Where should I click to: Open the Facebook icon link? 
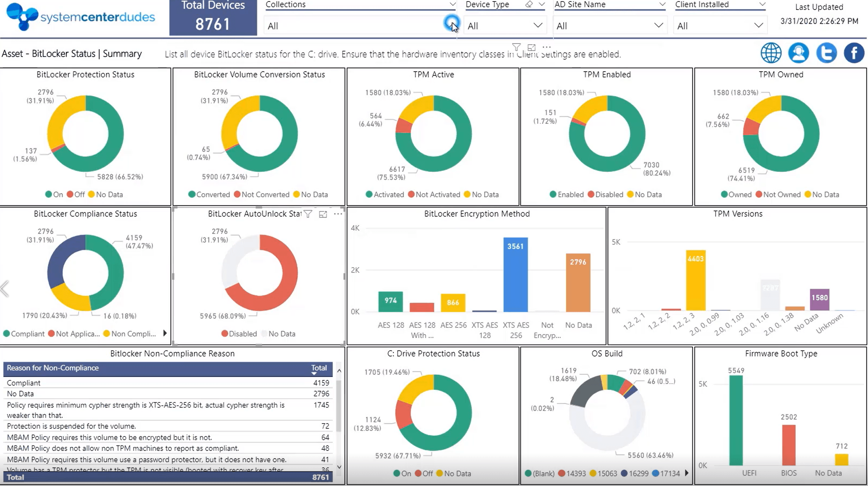coord(854,53)
